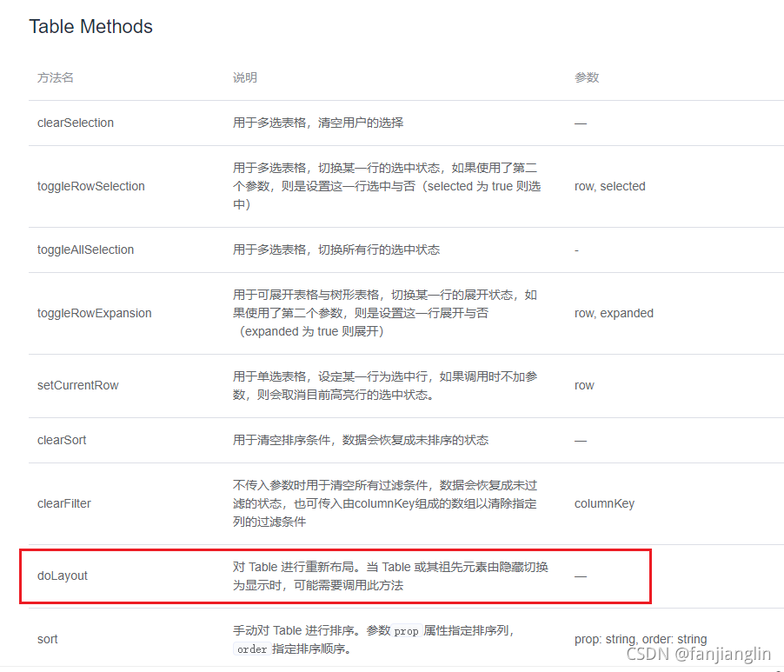This screenshot has height=672, width=784.
Task: Select the toggleAllSelection row
Action: 84,250
